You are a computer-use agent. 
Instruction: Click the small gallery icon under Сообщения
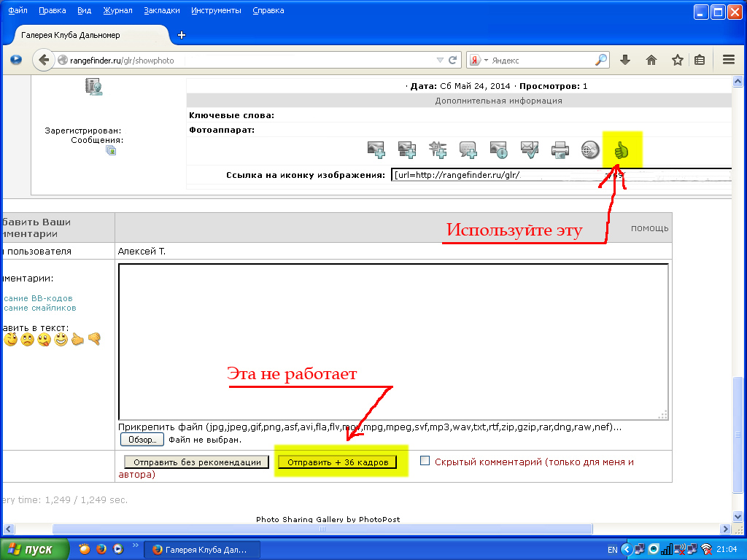coord(111,151)
